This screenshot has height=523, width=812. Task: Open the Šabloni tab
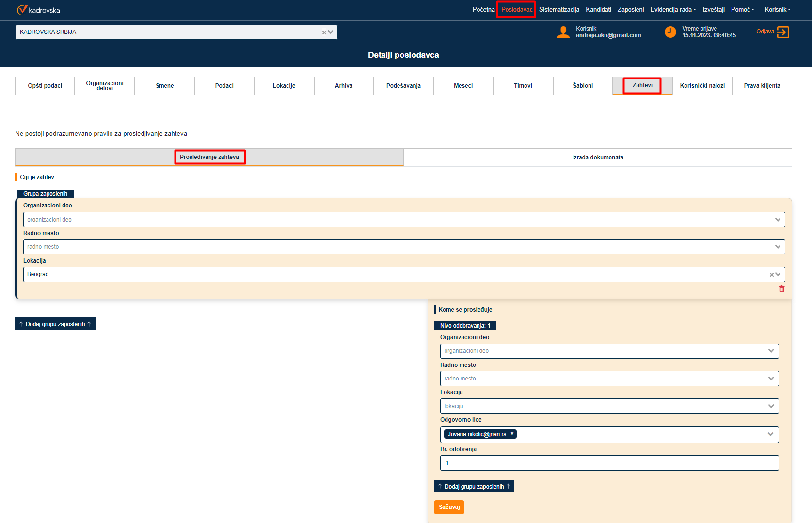tap(583, 86)
